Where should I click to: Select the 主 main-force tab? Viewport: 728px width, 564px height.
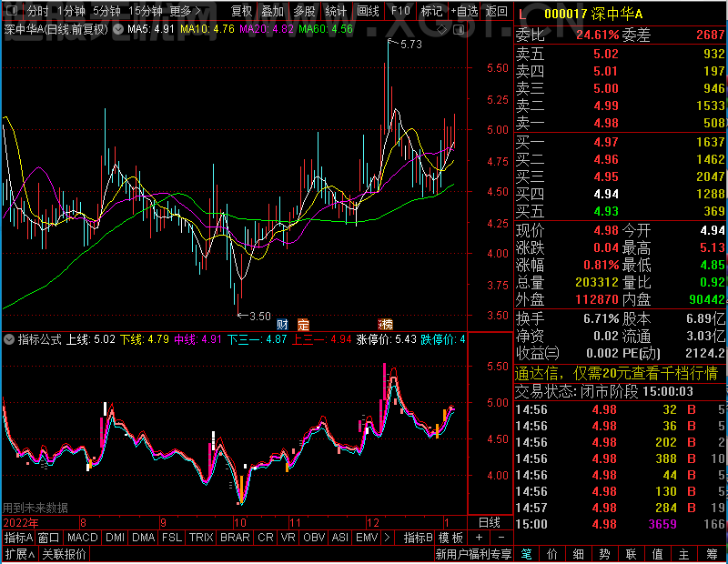click(x=684, y=554)
